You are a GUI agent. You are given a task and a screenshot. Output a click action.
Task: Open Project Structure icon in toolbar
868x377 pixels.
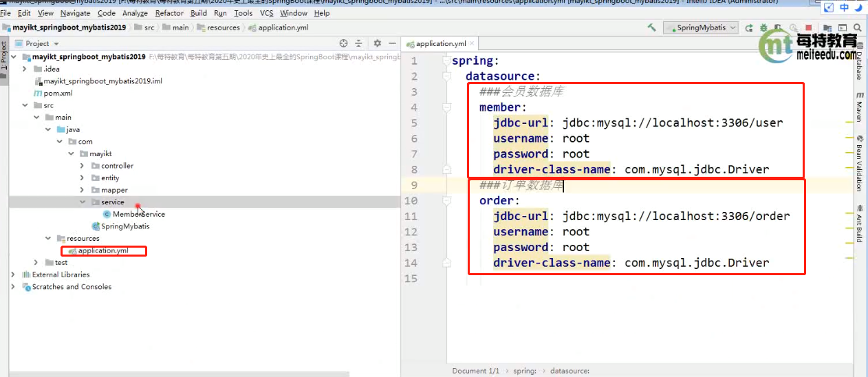(826, 28)
